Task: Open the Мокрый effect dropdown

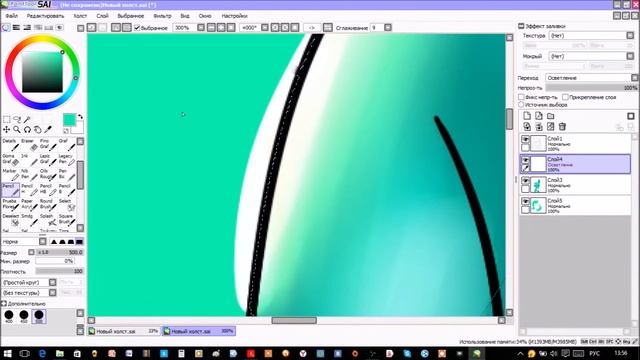Action: (x=591, y=56)
